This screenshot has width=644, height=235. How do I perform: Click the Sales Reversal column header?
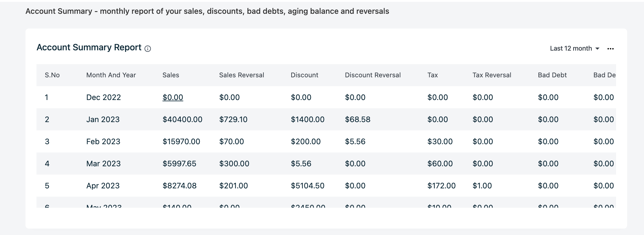[241, 75]
